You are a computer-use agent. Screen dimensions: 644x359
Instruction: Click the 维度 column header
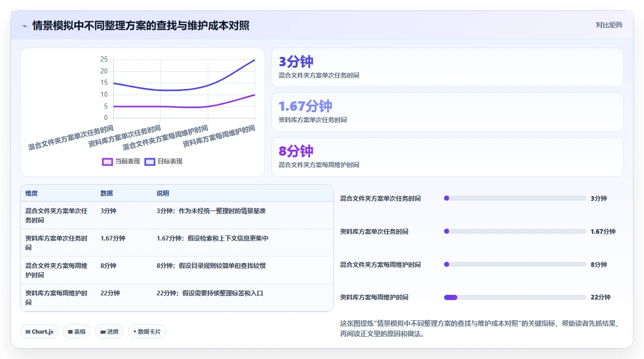[32, 193]
